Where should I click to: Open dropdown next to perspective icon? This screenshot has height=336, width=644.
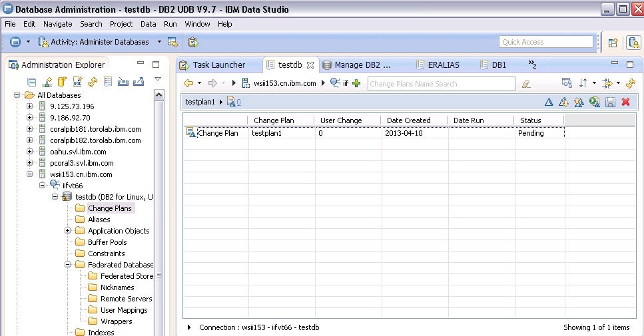click(x=28, y=42)
